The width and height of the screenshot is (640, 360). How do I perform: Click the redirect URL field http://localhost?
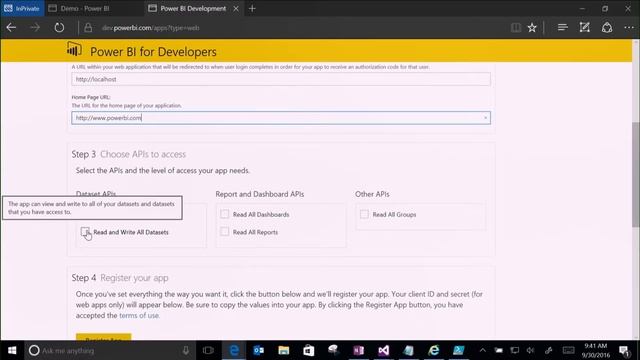(281, 79)
